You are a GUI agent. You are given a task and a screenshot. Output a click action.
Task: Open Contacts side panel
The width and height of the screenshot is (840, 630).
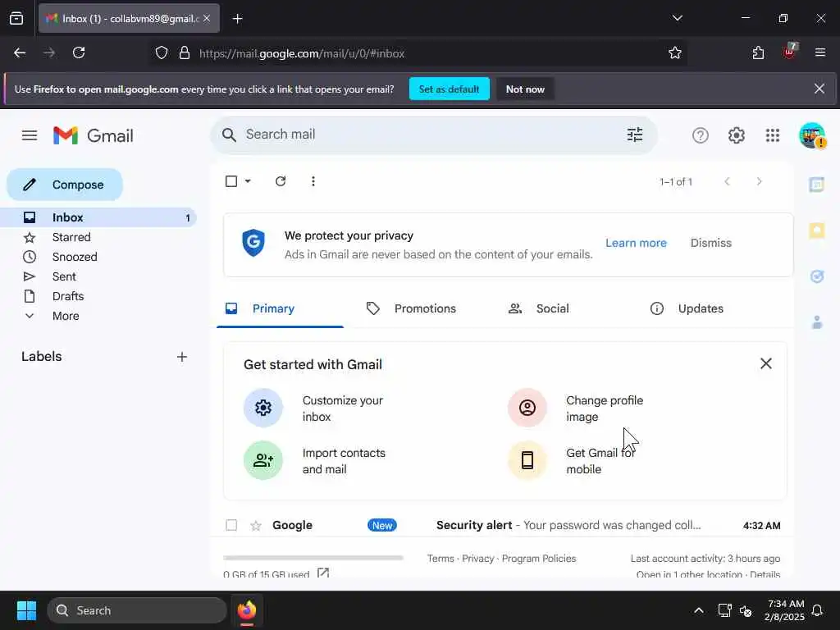pos(816,322)
